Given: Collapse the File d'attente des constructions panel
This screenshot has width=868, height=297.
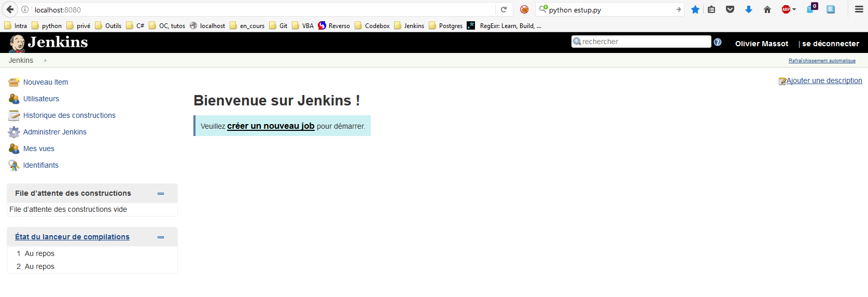Looking at the screenshot, I should [x=161, y=194].
